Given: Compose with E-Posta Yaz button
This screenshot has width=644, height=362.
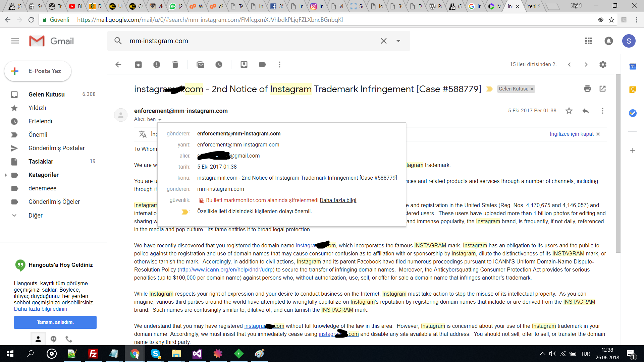Looking at the screenshot, I should point(38,71).
